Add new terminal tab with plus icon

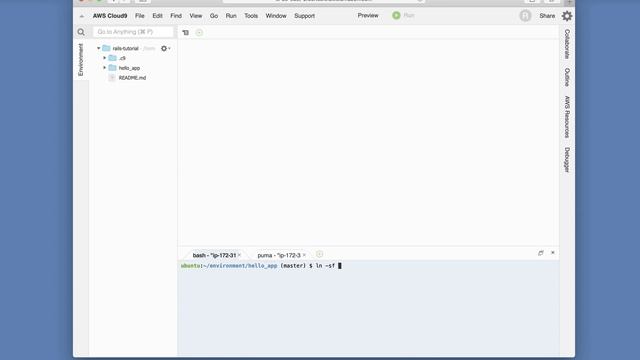point(320,254)
